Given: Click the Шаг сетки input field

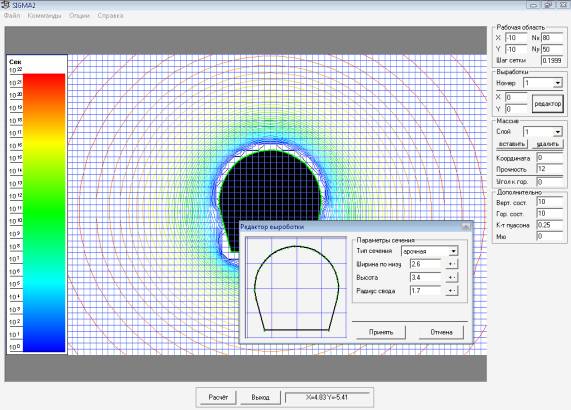Looking at the screenshot, I should point(552,60).
